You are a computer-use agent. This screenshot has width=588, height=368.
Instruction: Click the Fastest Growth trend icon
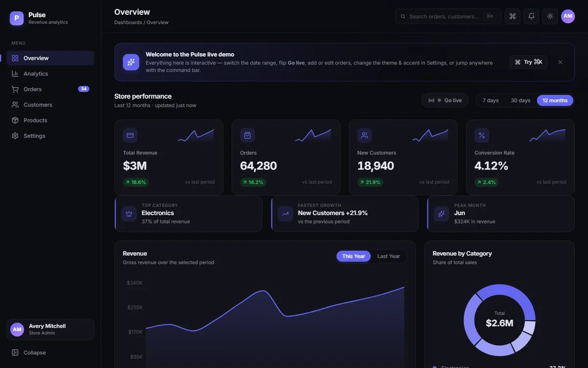(x=285, y=214)
